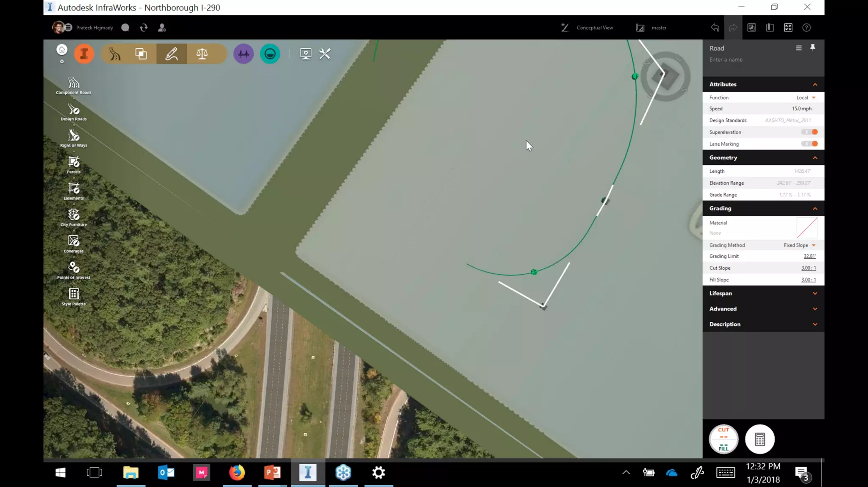868x487 pixels.
Task: Select the overlapping squares model tool
Action: pyautogui.click(x=141, y=54)
